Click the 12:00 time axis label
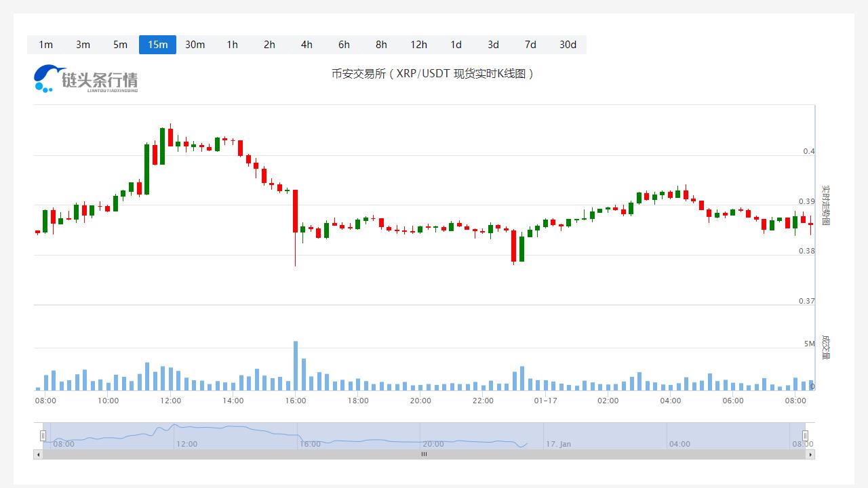The width and height of the screenshot is (868, 488). (x=171, y=401)
